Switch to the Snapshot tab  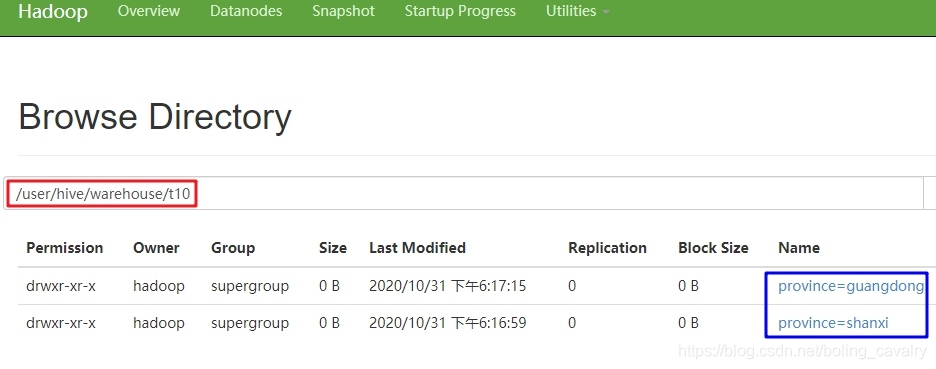pyautogui.click(x=343, y=11)
